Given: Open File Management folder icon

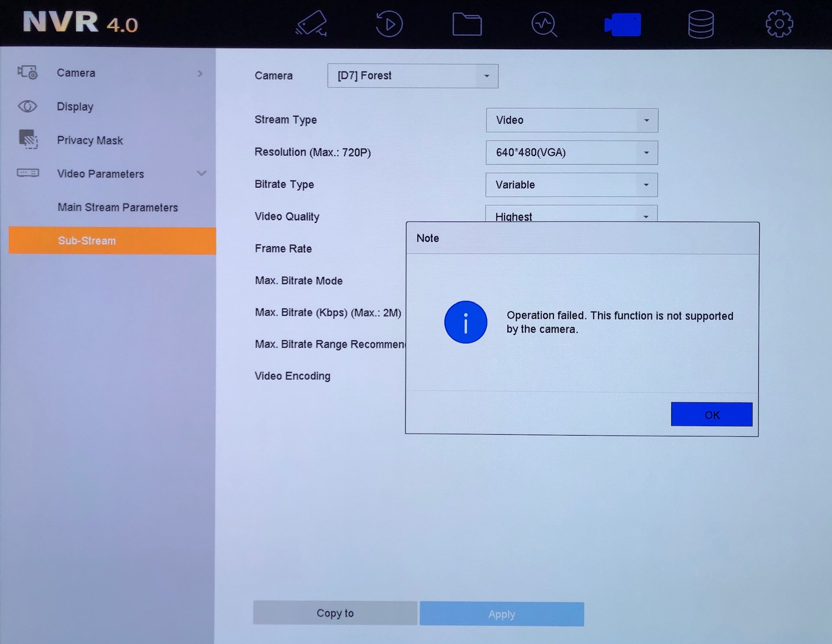Looking at the screenshot, I should click(467, 24).
